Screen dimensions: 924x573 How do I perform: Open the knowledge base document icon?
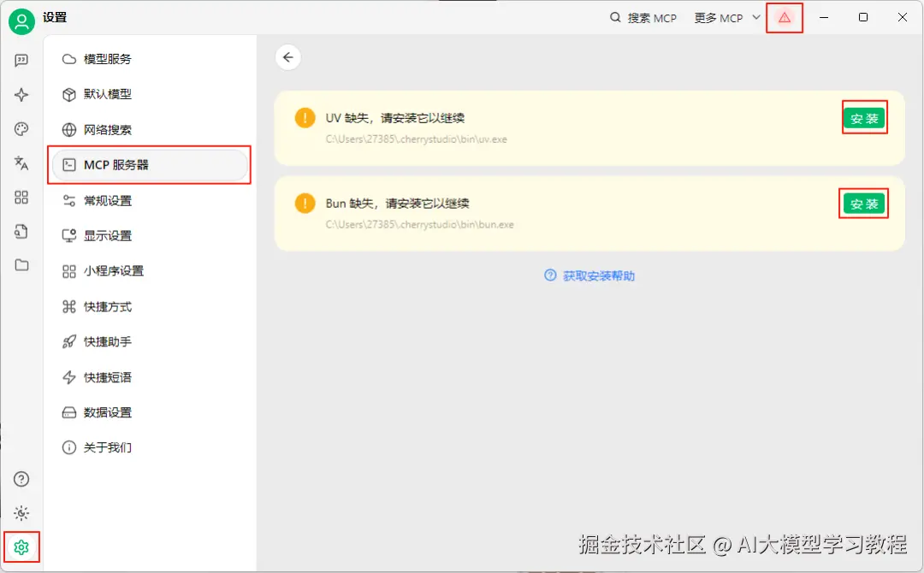click(x=21, y=232)
